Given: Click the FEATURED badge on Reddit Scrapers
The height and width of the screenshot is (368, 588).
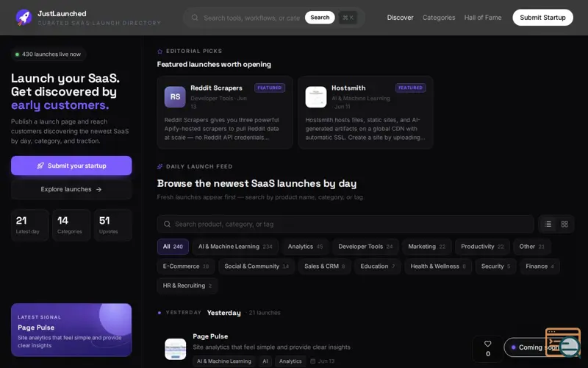Looking at the screenshot, I should point(270,88).
